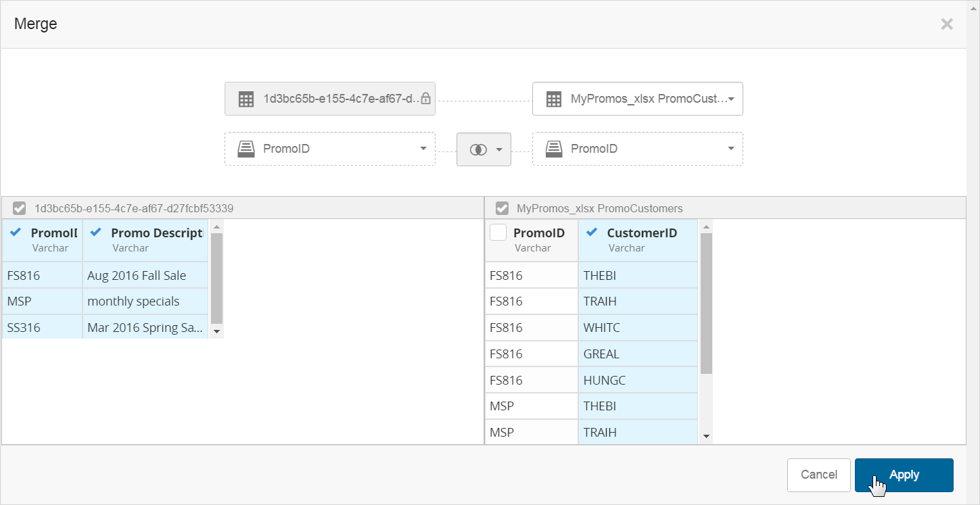Select the WHITC customer cell
The image size is (980, 505).
(637, 328)
